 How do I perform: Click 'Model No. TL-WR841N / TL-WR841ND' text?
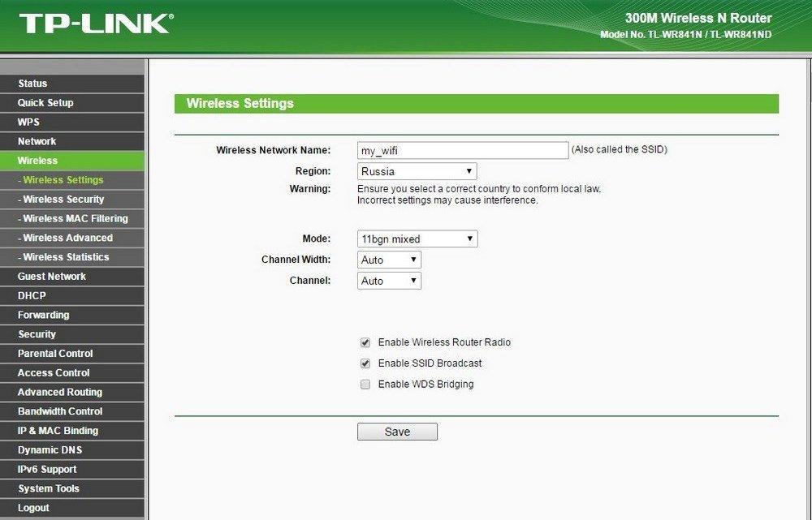(686, 35)
